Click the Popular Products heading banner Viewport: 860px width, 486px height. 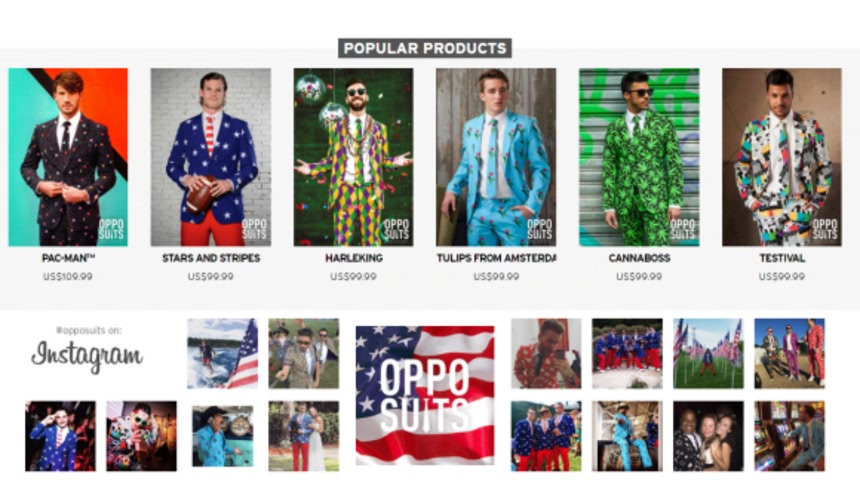(x=425, y=48)
